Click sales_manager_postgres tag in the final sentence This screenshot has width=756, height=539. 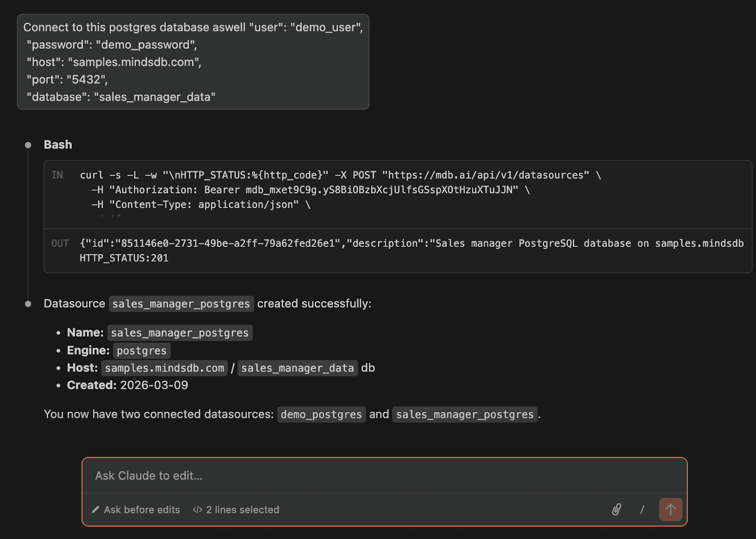pyautogui.click(x=465, y=415)
